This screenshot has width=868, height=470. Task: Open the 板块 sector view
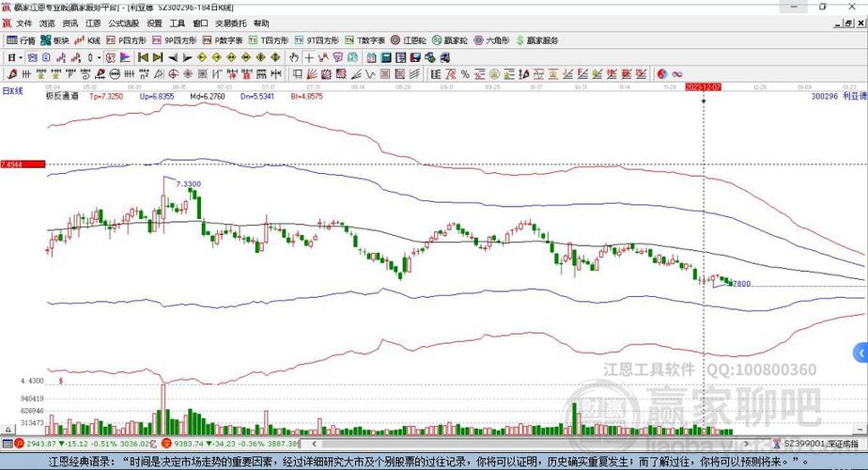click(x=54, y=40)
